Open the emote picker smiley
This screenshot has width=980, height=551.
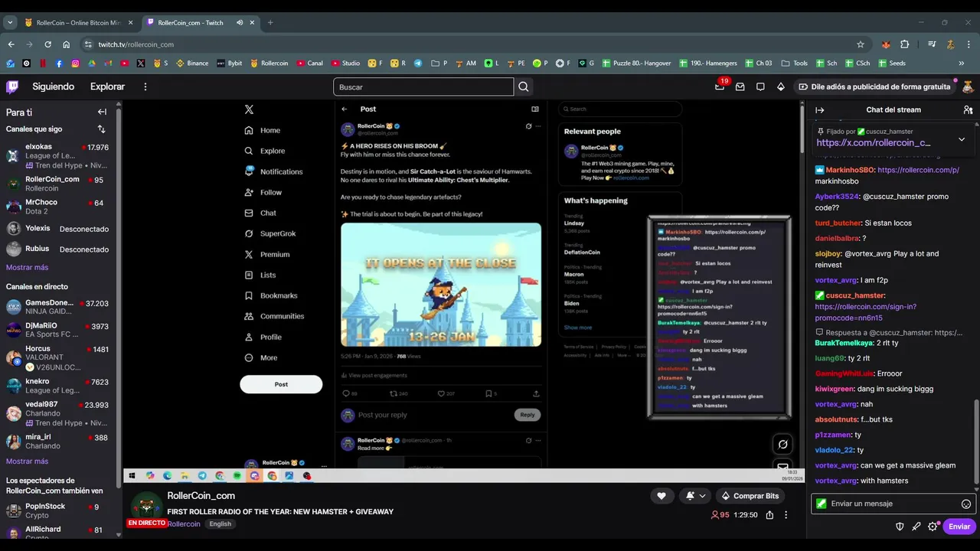click(966, 504)
